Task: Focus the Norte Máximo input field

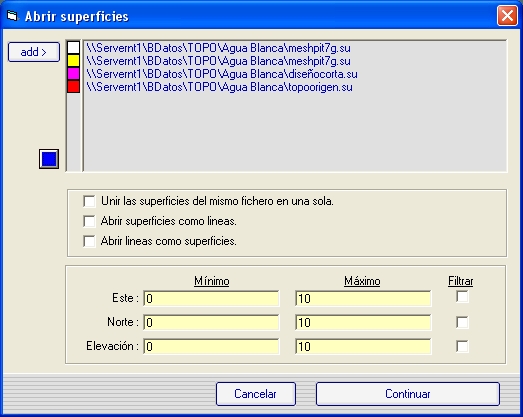Action: [x=363, y=322]
